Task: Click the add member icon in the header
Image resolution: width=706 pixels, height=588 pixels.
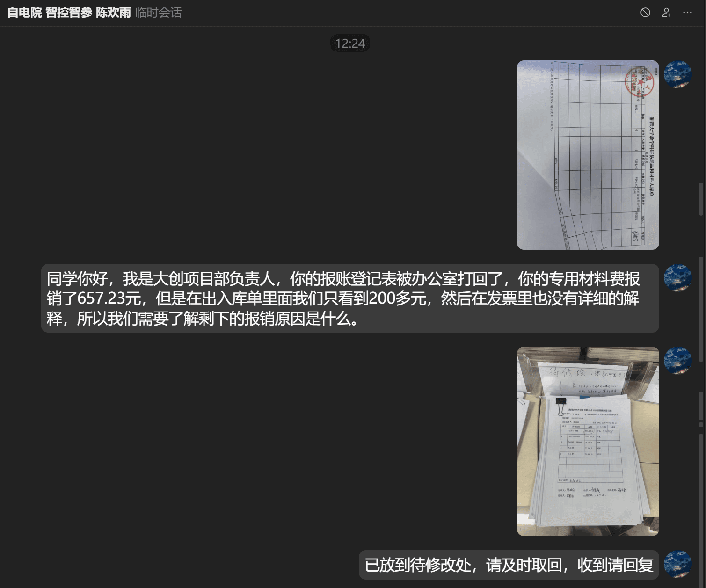Action: tap(666, 13)
